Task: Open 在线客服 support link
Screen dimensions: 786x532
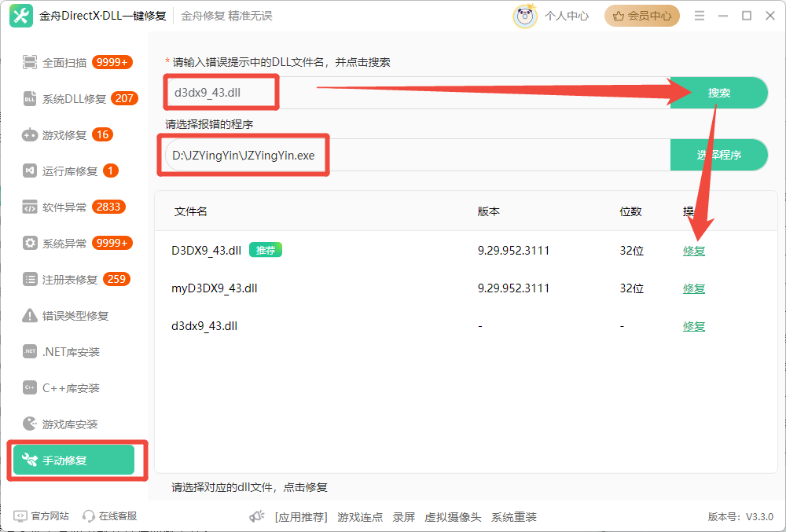Action: [x=118, y=516]
